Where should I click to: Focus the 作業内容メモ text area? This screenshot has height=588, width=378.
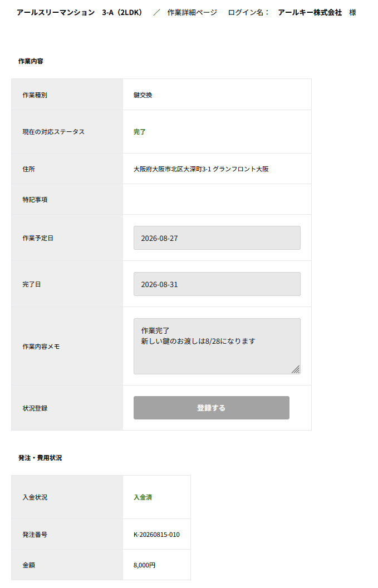[217, 346]
